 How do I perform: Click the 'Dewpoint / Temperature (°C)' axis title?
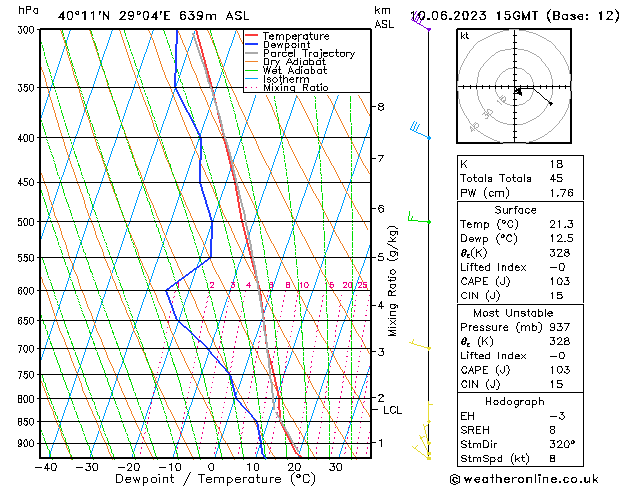pyautogui.click(x=215, y=479)
